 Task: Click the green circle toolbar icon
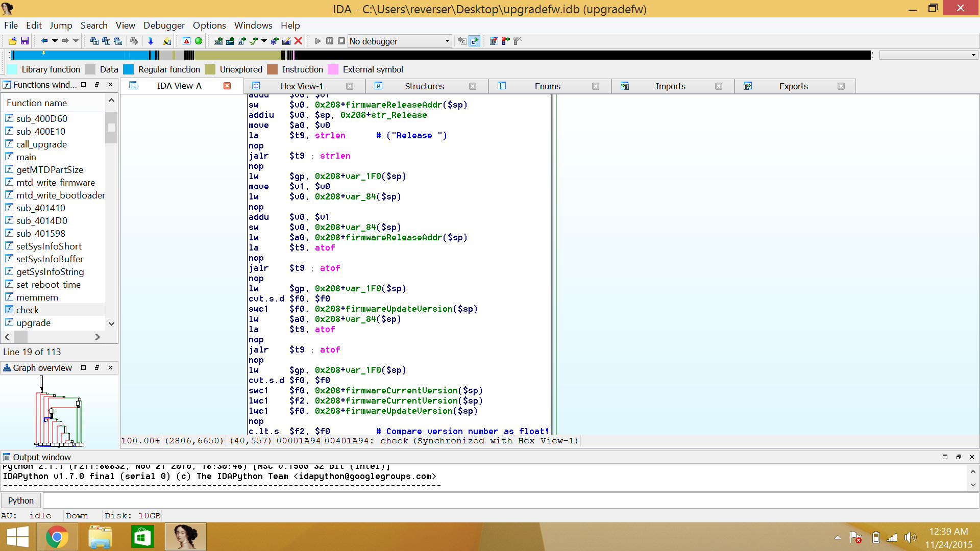pos(199,41)
